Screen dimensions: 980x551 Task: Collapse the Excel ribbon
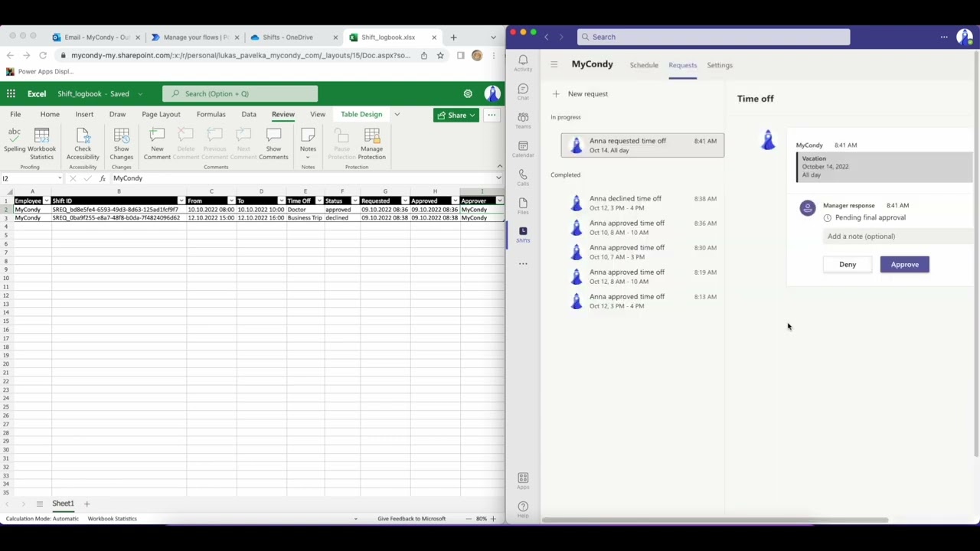tap(499, 166)
